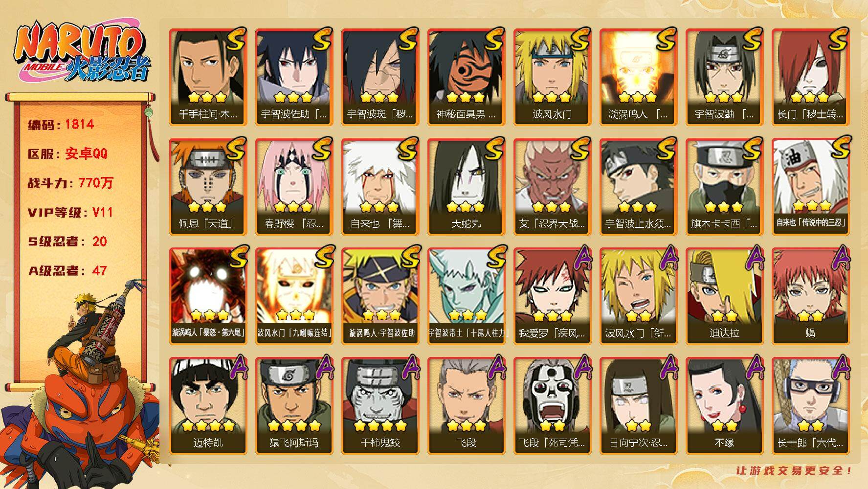The image size is (868, 489).
Task: Pick the 蝎 A-rank ninja card
Action: click(810, 296)
